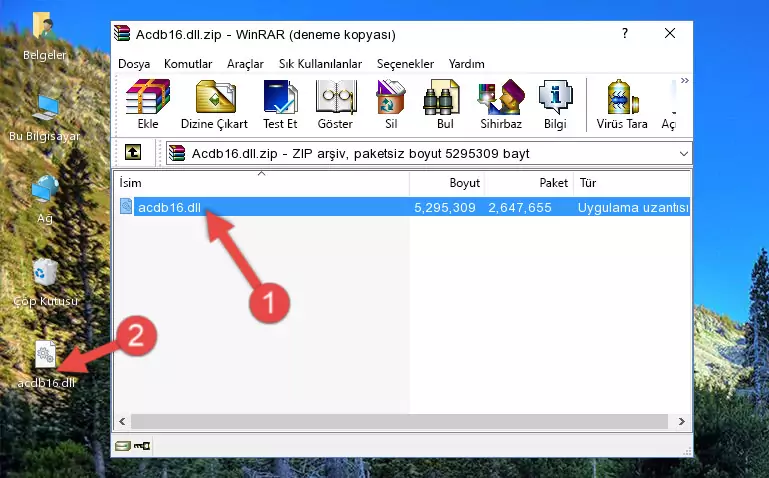This screenshot has height=478, width=769.
Task: Sort by İsim column header
Action: (x=262, y=183)
